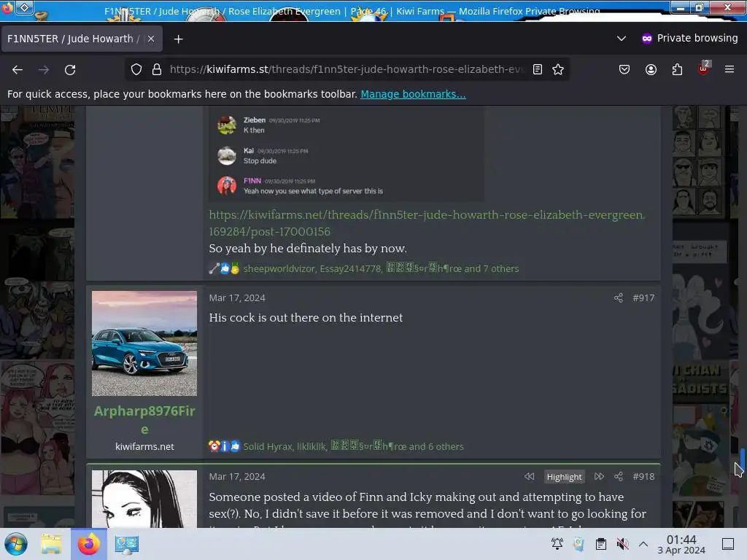Open the Windows Start orb
747x560 pixels.
[16, 544]
